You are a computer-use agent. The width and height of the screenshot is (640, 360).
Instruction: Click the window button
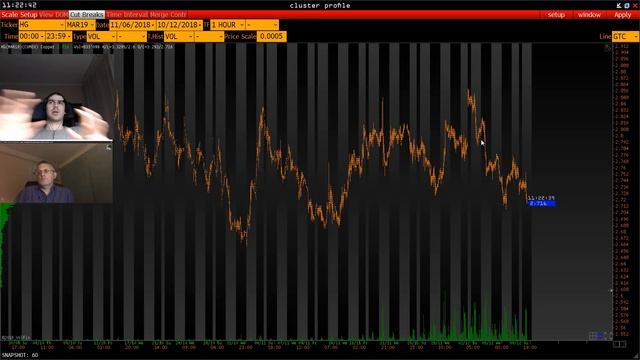pyautogui.click(x=589, y=15)
